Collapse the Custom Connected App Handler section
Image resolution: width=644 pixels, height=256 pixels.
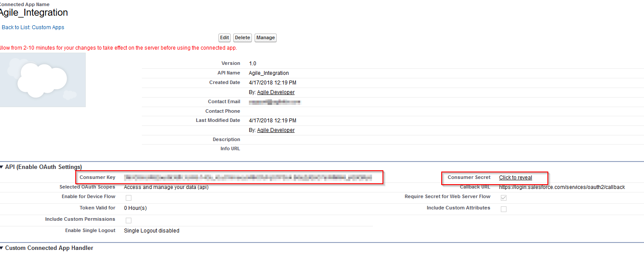(2, 248)
